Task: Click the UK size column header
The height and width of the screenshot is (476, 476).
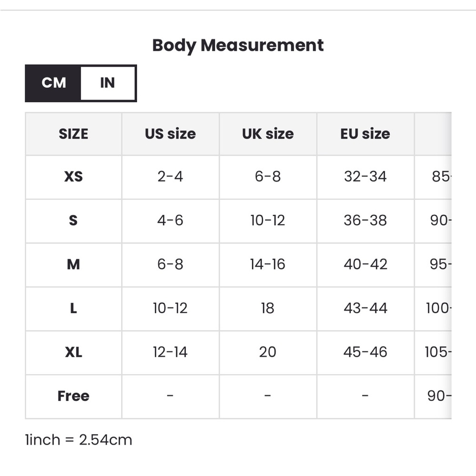Action: point(268,134)
